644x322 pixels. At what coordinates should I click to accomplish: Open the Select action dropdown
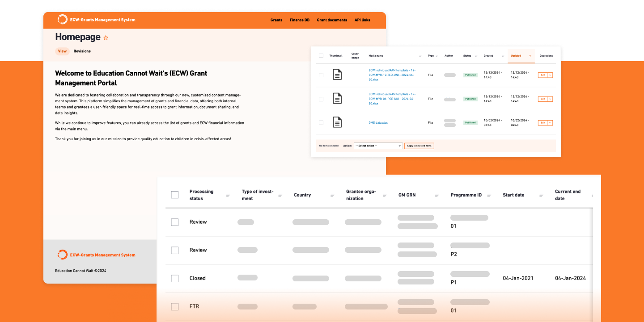coord(378,146)
